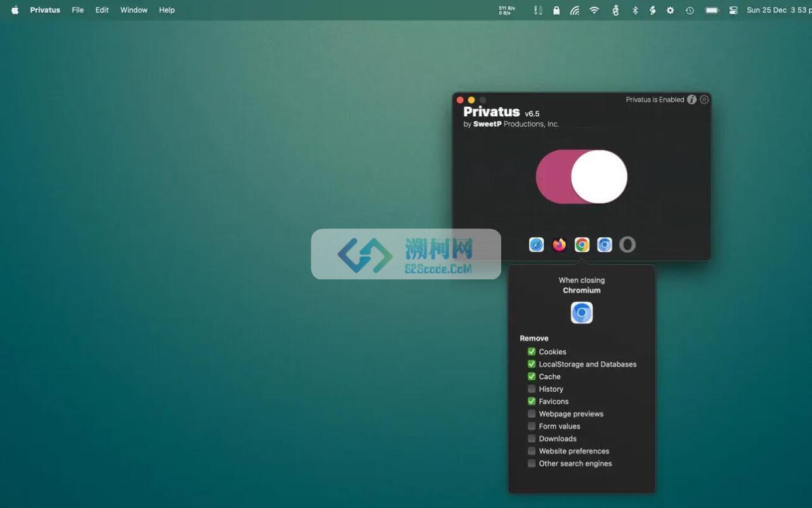The height and width of the screenshot is (508, 812).
Task: Click the 'v6.5' version label
Action: coord(532,114)
